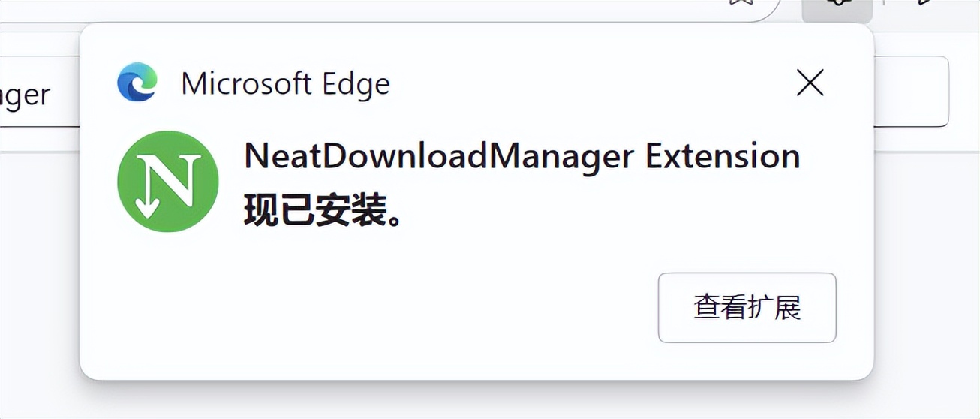Toggle the highlighted Extensions toolbar button

coord(837,8)
